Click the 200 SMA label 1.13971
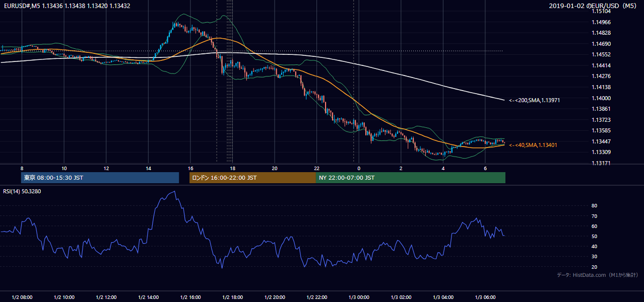This screenshot has height=302, width=644. (534, 101)
